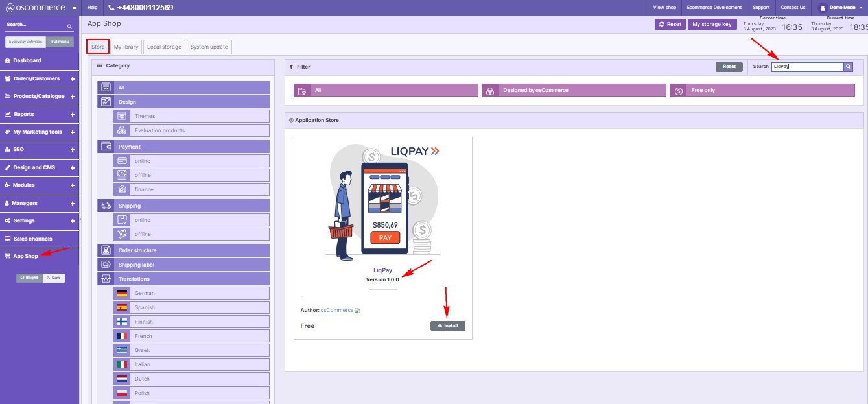This screenshot has height=404, width=868.
Task: Open Ecommerce Development link
Action: click(714, 8)
